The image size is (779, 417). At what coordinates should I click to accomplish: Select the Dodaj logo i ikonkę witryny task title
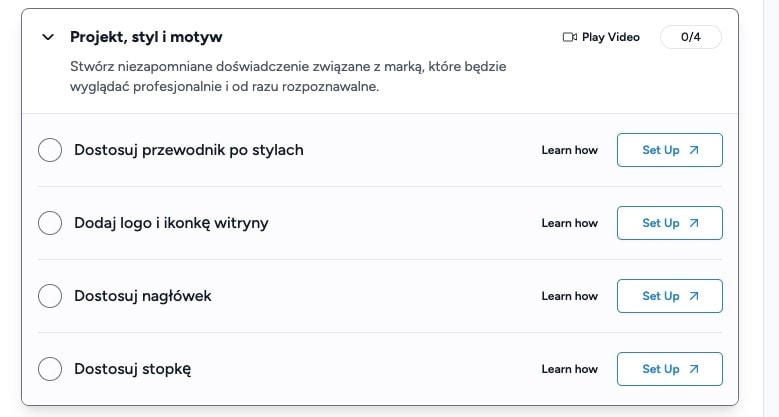pyautogui.click(x=171, y=223)
